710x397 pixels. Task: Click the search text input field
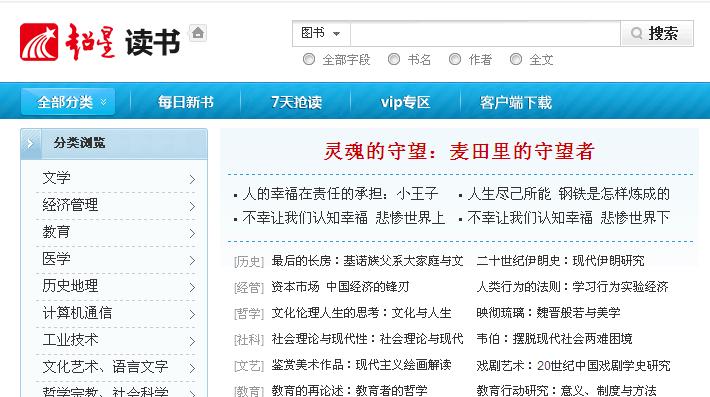[x=485, y=33]
